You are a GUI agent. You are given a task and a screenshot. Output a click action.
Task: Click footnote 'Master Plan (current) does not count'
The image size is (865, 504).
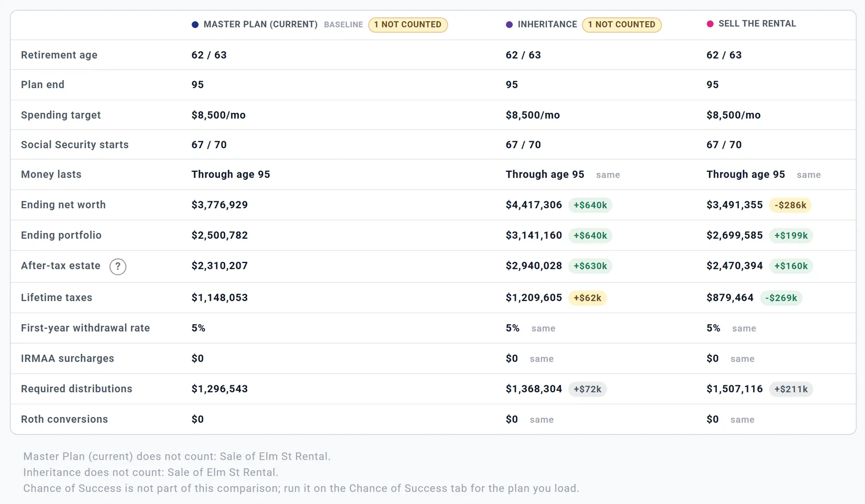click(177, 457)
